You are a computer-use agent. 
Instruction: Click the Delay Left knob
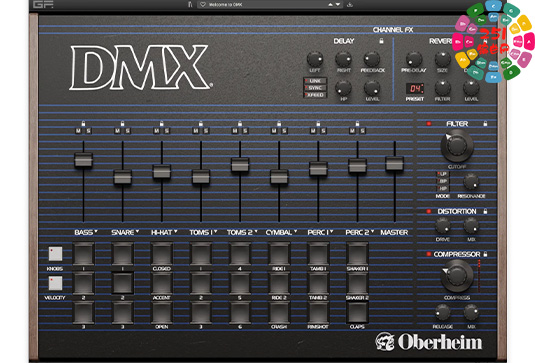315,59
